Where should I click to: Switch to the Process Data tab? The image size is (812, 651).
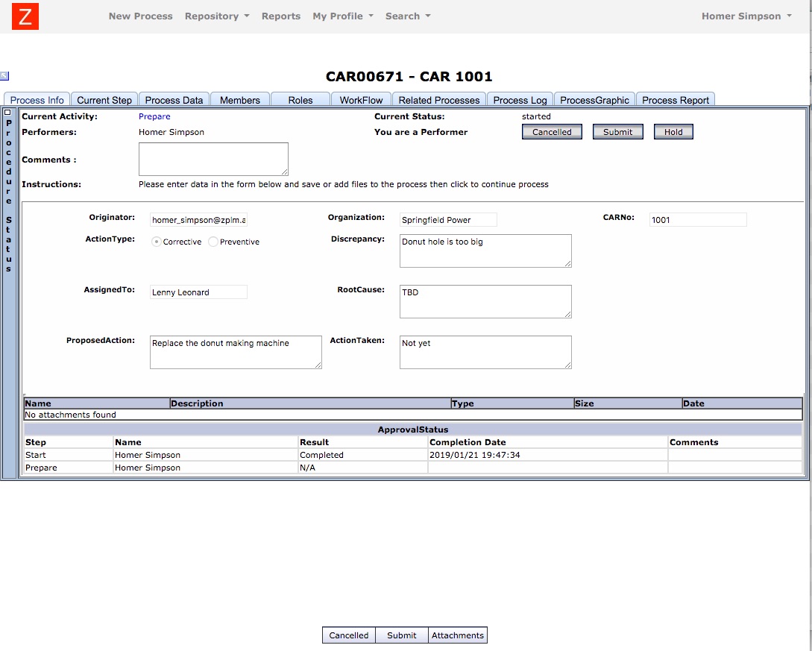[174, 99]
